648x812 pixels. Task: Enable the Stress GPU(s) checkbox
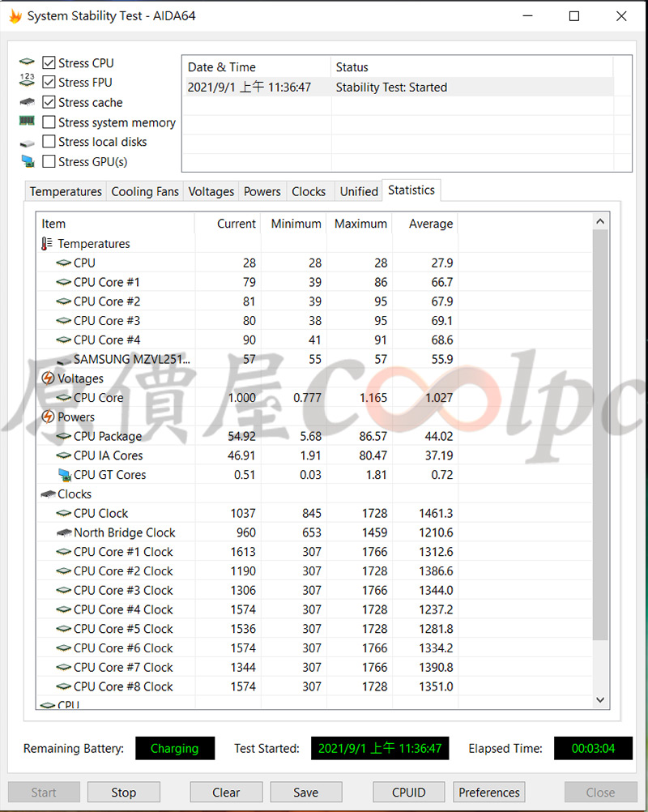(49, 162)
